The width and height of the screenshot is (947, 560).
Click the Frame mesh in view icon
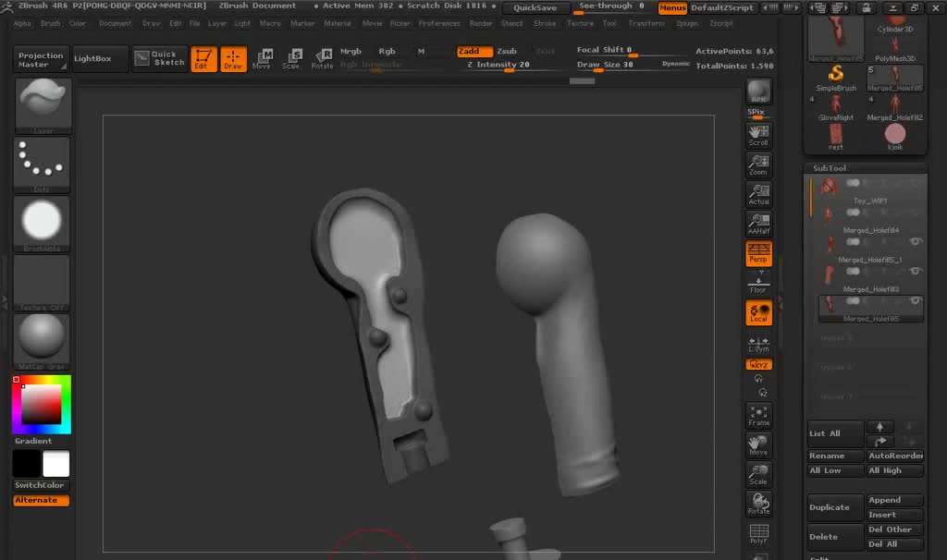pyautogui.click(x=758, y=416)
